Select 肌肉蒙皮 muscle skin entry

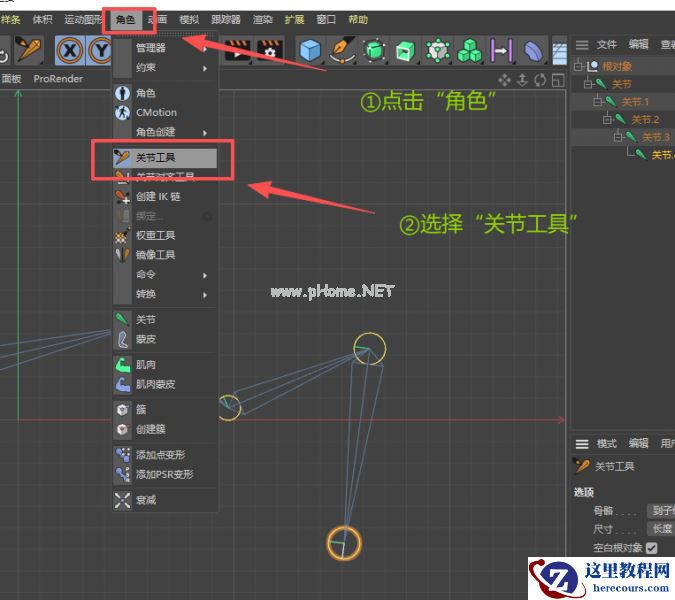click(165, 384)
